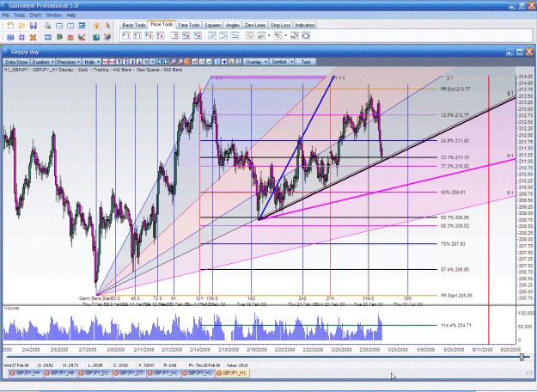Switch to the Basic Tools tab
Viewport: 537px width, 392px height.
[134, 25]
